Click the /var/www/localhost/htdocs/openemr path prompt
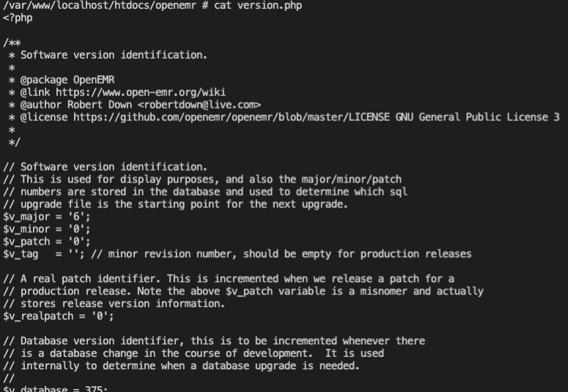Image resolution: width=568 pixels, height=392 pixels. pos(100,5)
